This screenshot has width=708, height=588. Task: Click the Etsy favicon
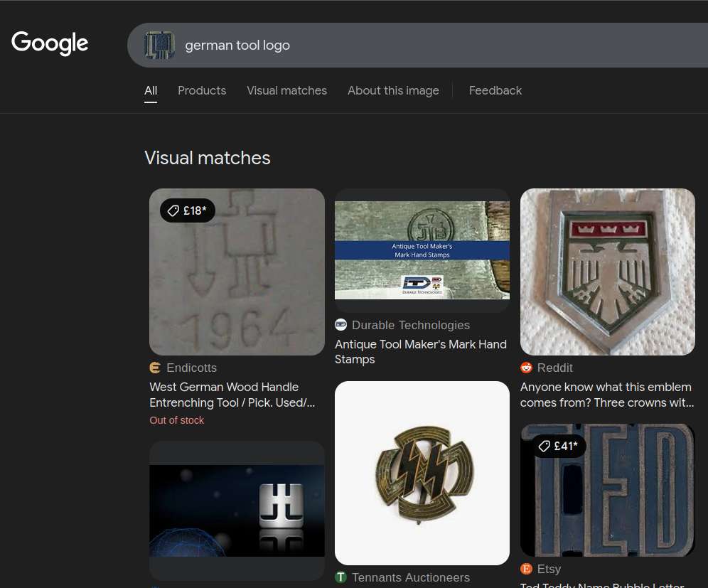pyautogui.click(x=526, y=569)
